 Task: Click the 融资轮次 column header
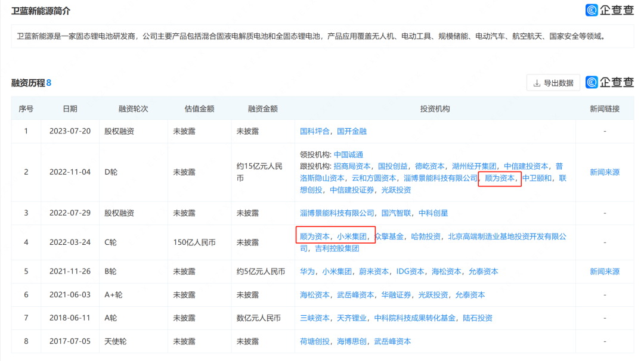point(133,109)
